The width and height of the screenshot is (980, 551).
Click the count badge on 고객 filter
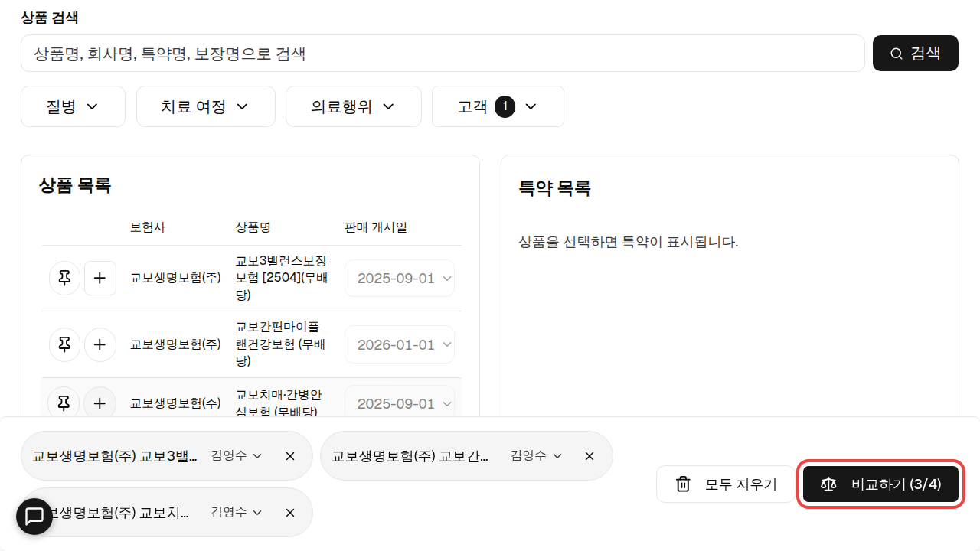[505, 106]
